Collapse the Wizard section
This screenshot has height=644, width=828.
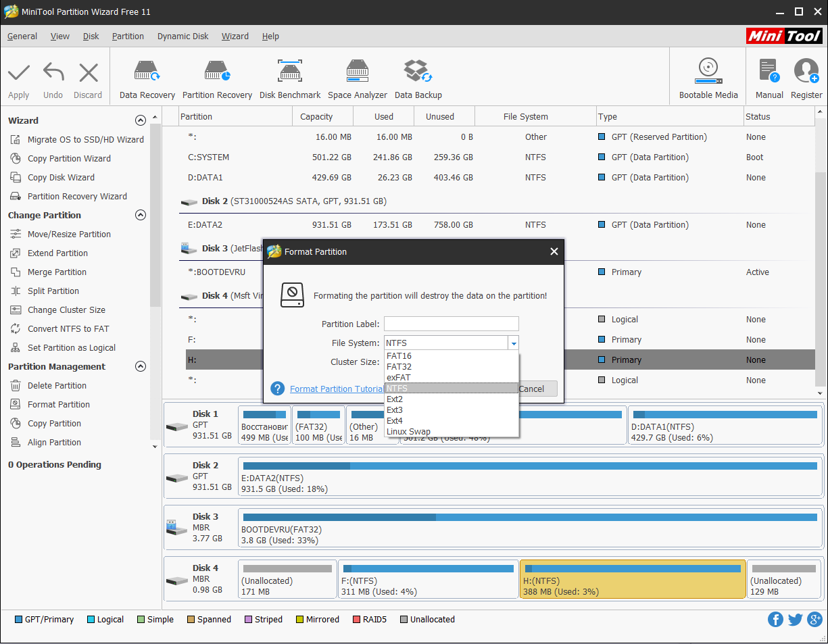pyautogui.click(x=141, y=121)
